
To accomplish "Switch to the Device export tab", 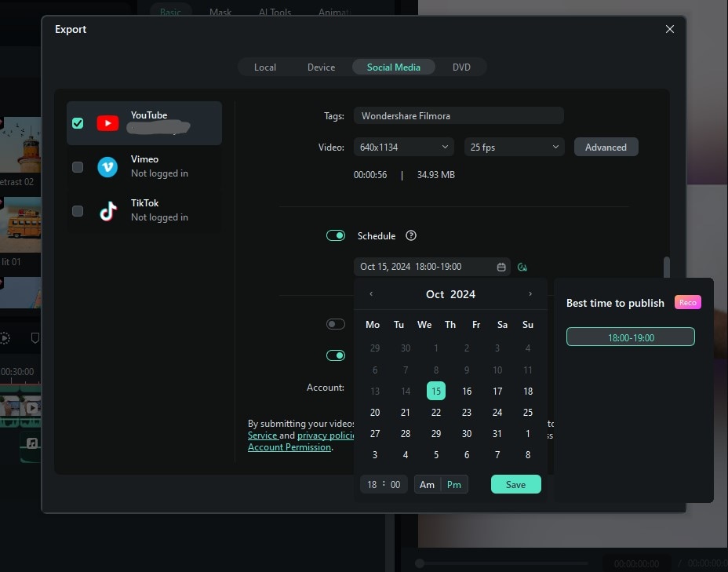I will 322,67.
